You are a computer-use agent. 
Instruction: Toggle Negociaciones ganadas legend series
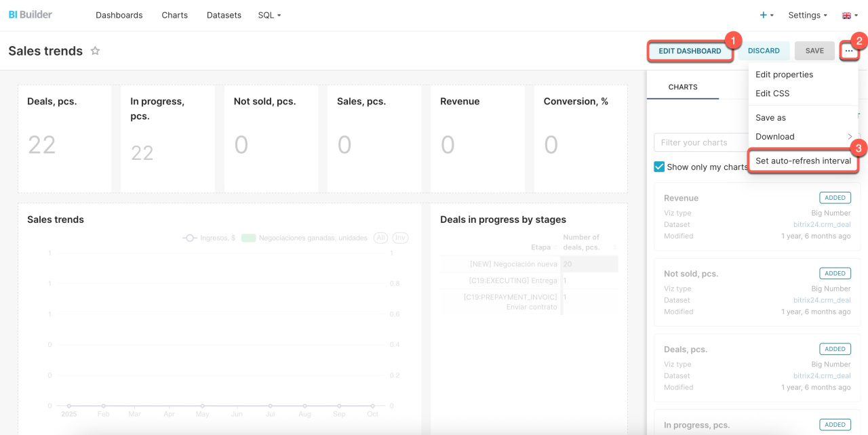[x=304, y=238]
